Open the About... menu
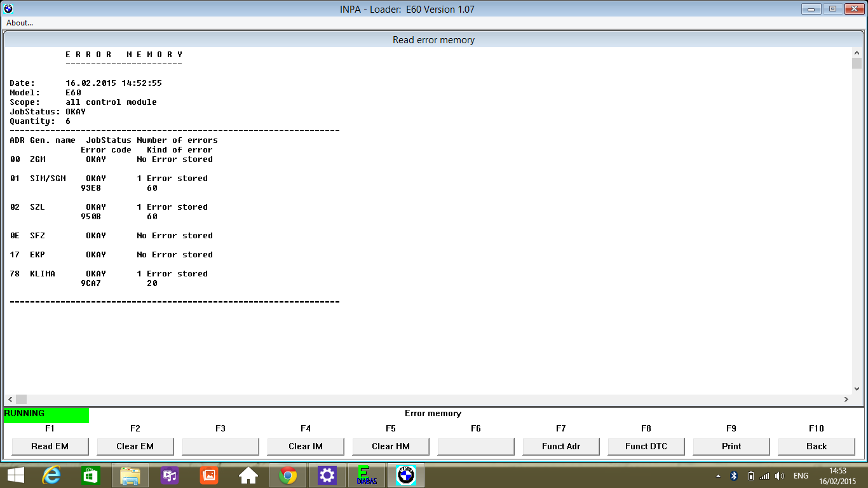 (20, 23)
